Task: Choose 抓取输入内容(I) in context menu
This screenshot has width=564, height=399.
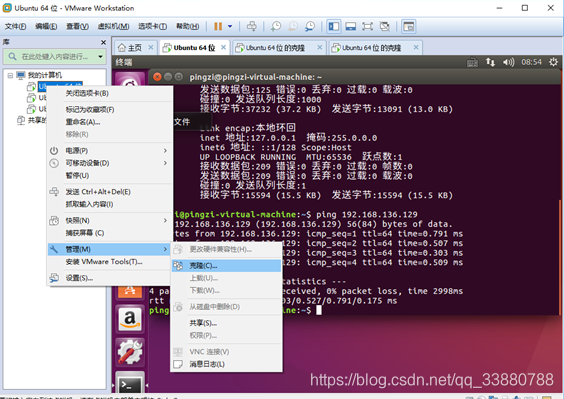Action: point(110,204)
